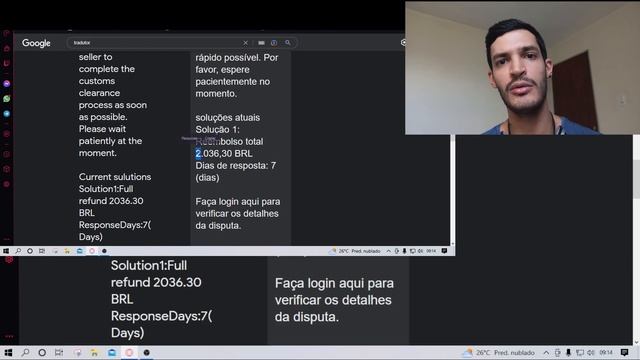Viewport: 640px width, 360px height.
Task: Open the Start menu in main taskbar
Action: click(8, 353)
